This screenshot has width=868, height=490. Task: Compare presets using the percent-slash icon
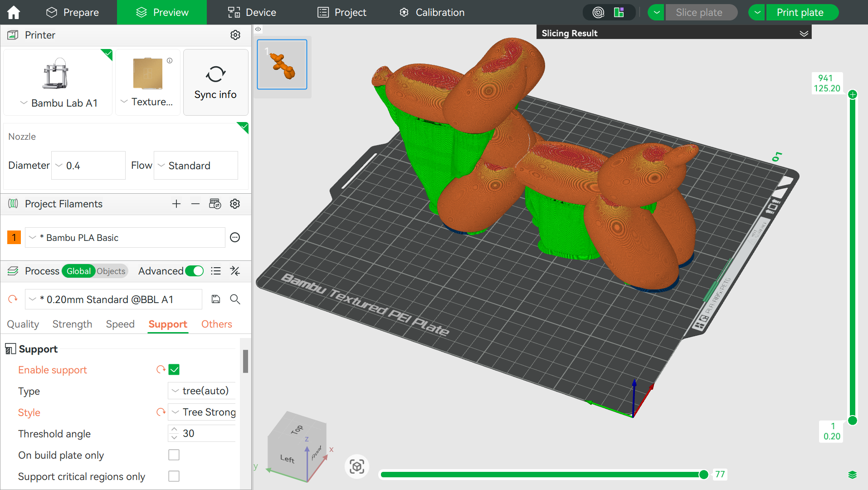click(x=235, y=271)
